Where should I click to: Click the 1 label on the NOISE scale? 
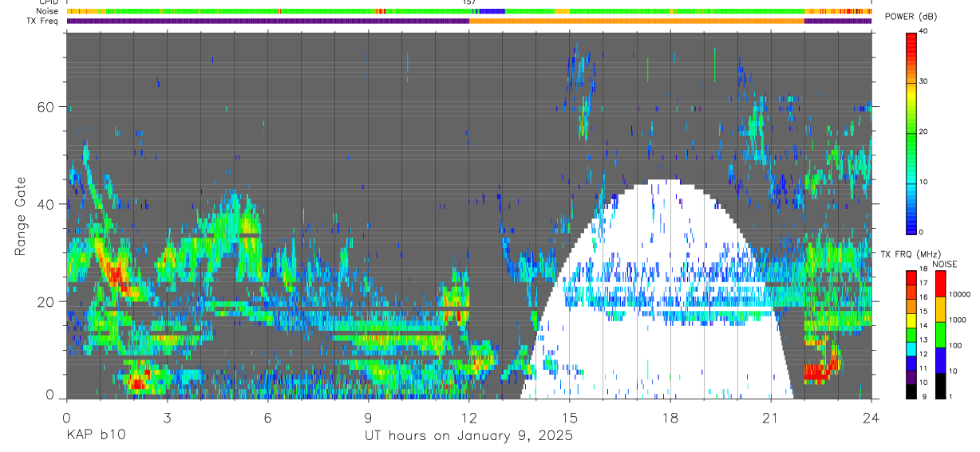click(950, 398)
